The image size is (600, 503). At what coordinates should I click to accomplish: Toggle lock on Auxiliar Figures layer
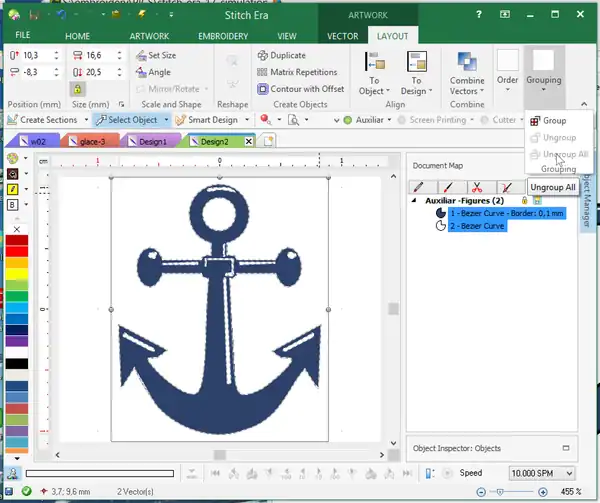tap(524, 201)
